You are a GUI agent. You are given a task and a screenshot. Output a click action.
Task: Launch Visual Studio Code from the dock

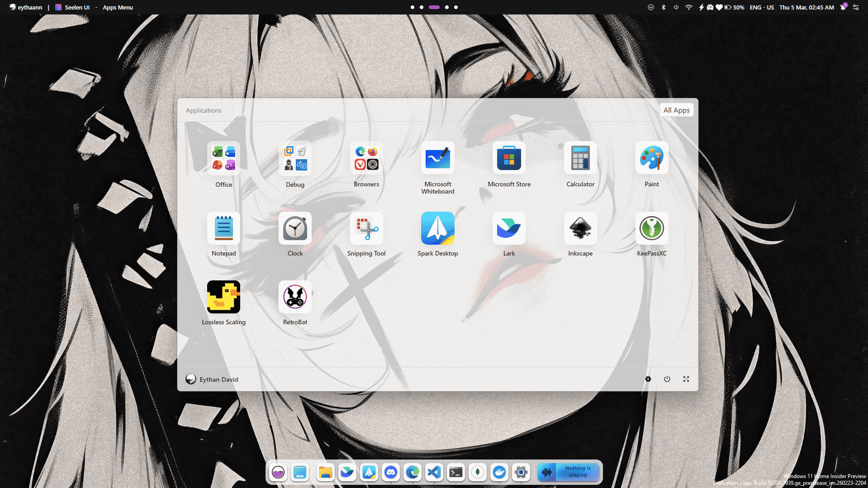(x=434, y=472)
